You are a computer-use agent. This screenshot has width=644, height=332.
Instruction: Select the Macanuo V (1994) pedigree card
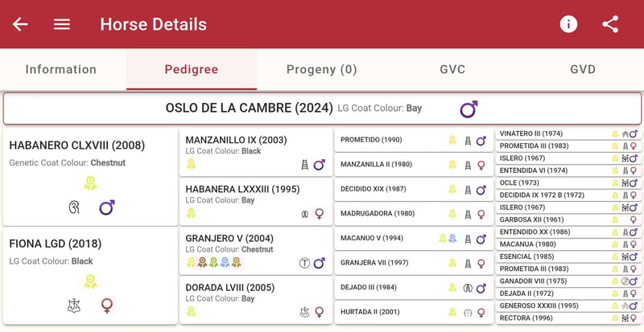point(372,238)
